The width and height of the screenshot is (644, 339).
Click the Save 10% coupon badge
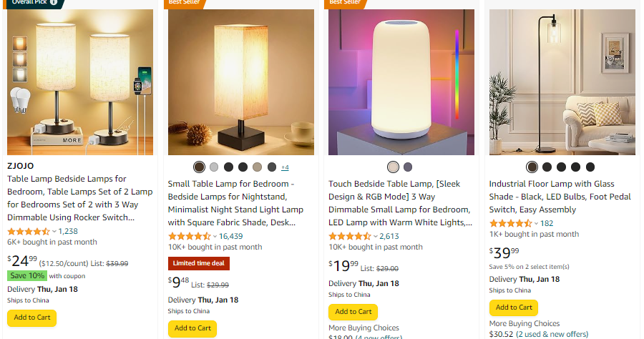[x=27, y=275]
